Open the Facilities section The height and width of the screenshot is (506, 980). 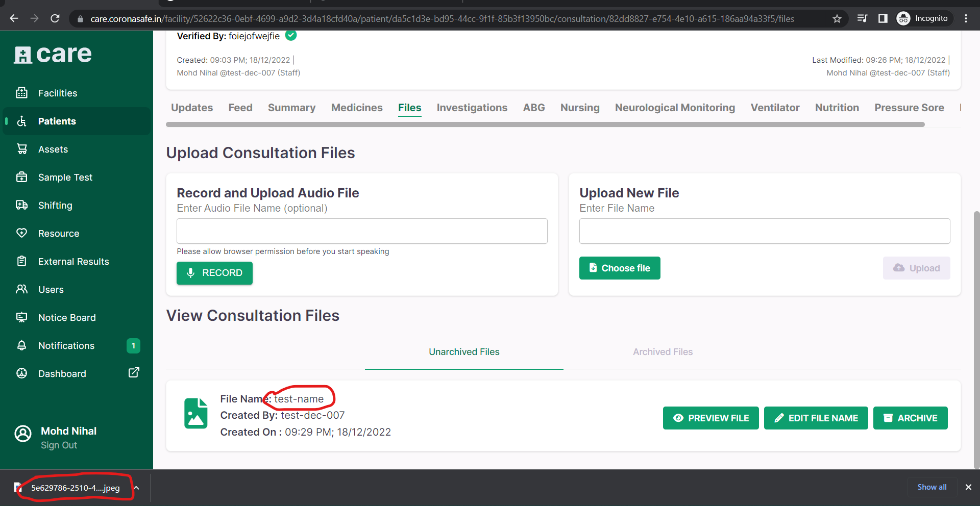[58, 93]
